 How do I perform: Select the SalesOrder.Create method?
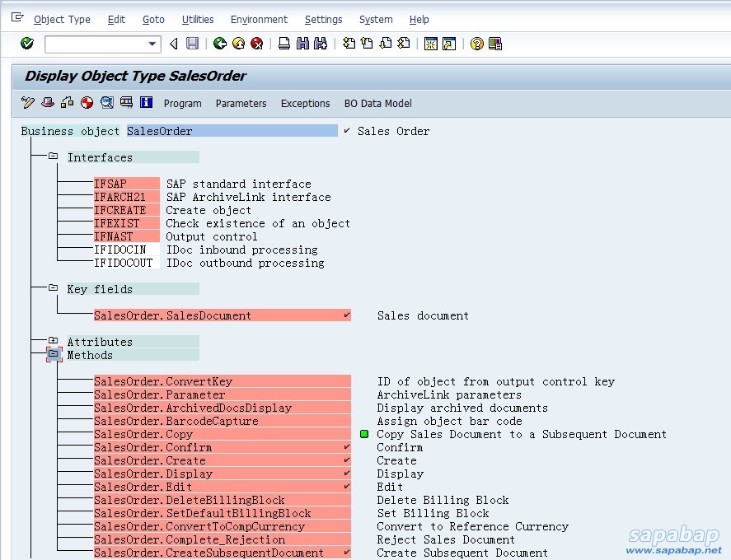[223, 460]
